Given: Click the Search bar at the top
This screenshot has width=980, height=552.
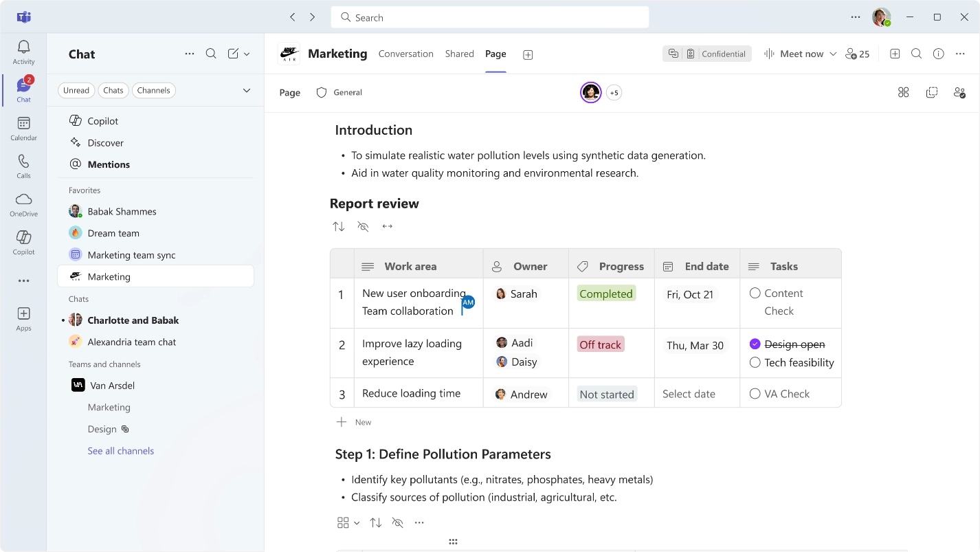Looking at the screenshot, I should coord(489,16).
